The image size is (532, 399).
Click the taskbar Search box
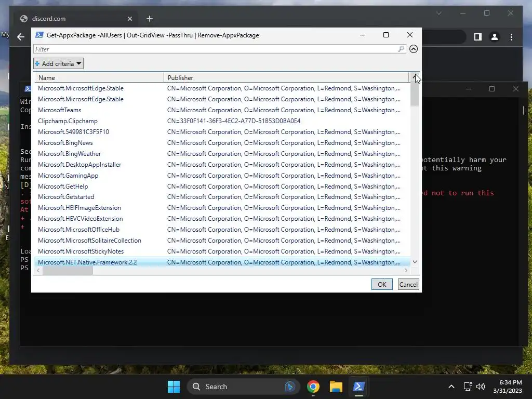click(243, 387)
